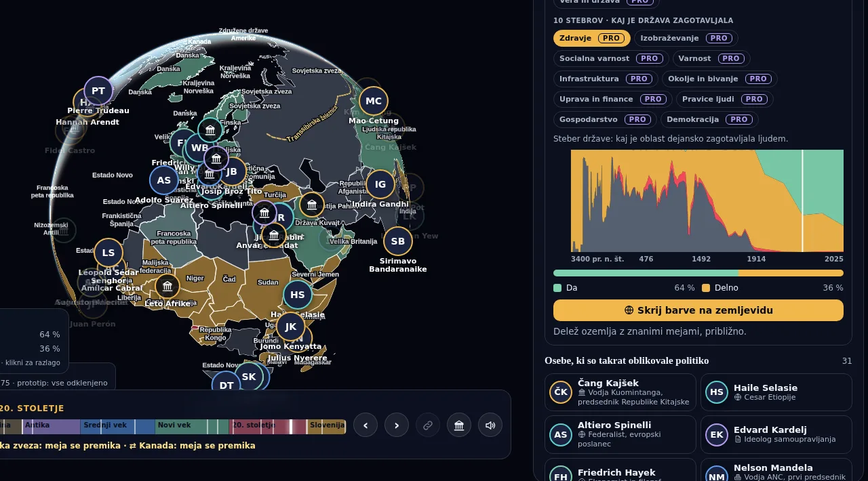Open the Čang Kajšek person card
The image size is (868, 481).
(620, 392)
